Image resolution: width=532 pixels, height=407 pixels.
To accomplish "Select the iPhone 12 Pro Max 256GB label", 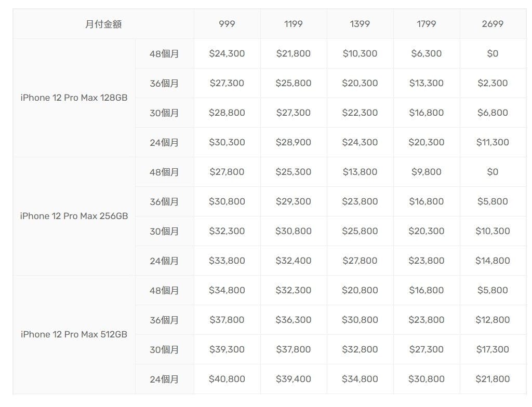I will pos(74,216).
